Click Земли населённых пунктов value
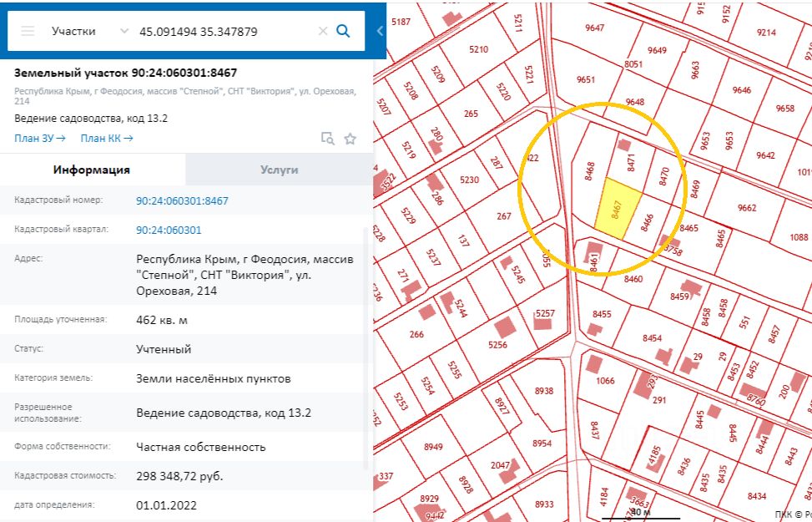The width and height of the screenshot is (812, 522). [214, 378]
